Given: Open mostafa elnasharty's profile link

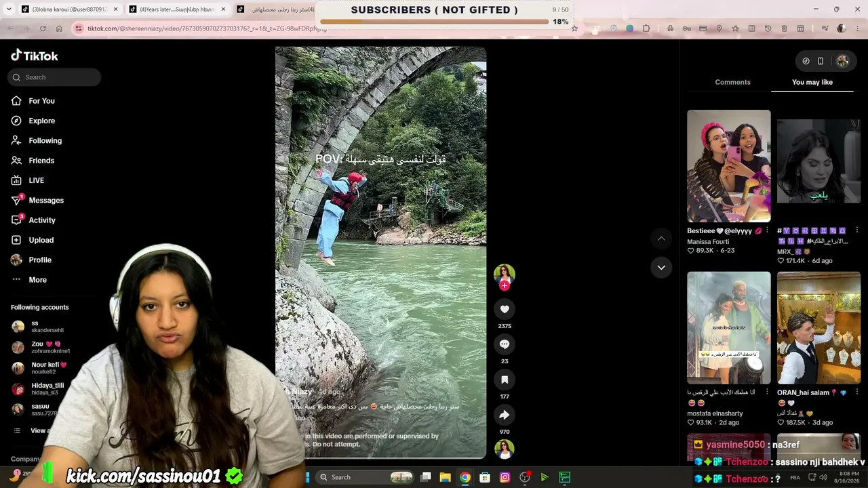Looking at the screenshot, I should [715, 413].
